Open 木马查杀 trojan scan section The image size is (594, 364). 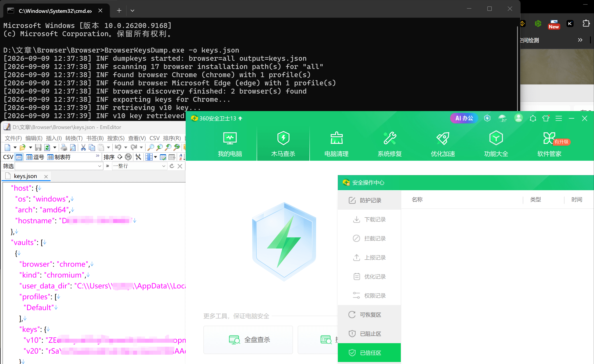[283, 144]
